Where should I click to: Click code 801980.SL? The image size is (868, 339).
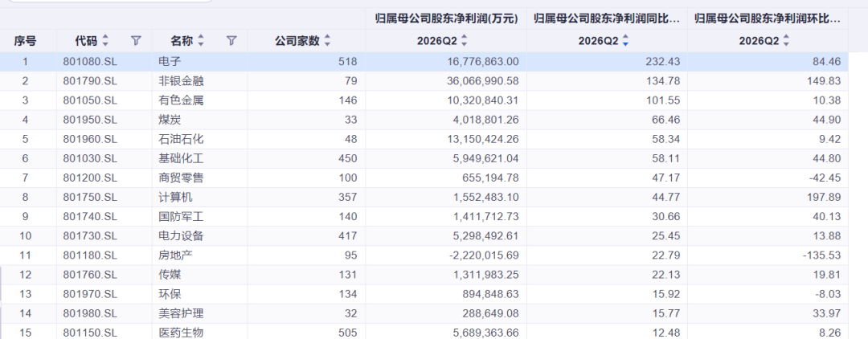click(90, 313)
